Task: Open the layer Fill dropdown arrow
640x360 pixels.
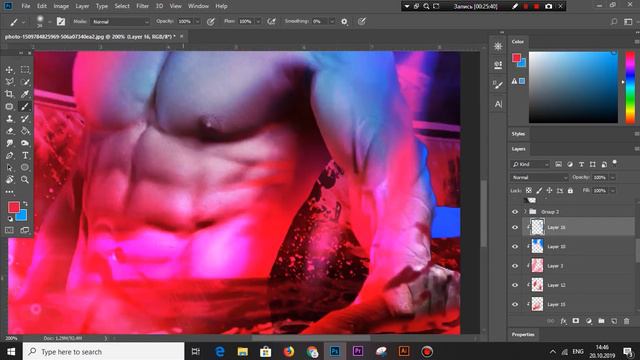Action: tap(613, 191)
